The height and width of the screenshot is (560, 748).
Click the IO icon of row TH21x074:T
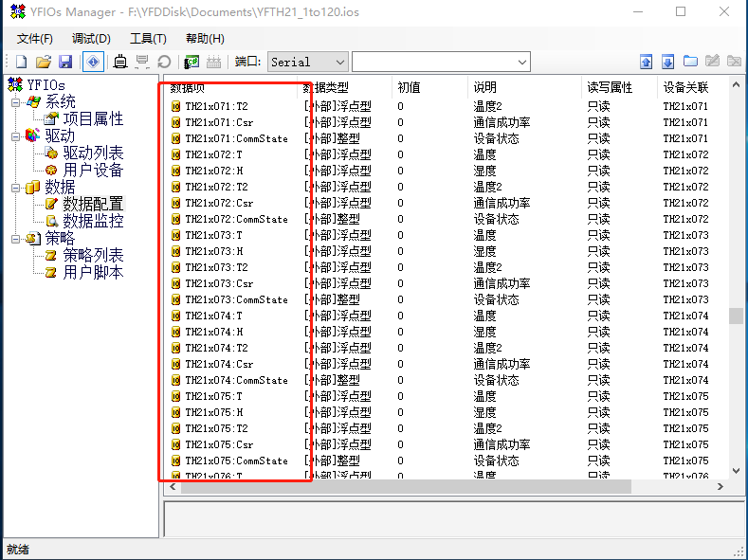(175, 316)
